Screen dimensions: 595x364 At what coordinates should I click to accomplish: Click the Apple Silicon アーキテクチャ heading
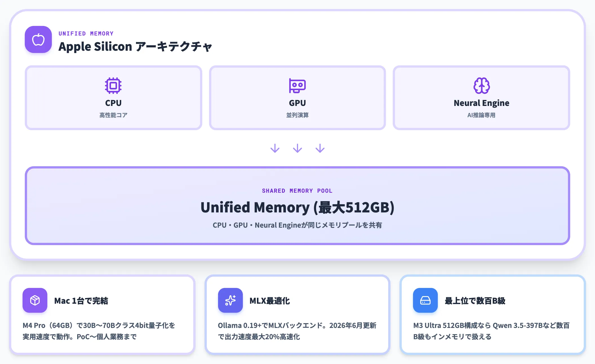pos(135,46)
